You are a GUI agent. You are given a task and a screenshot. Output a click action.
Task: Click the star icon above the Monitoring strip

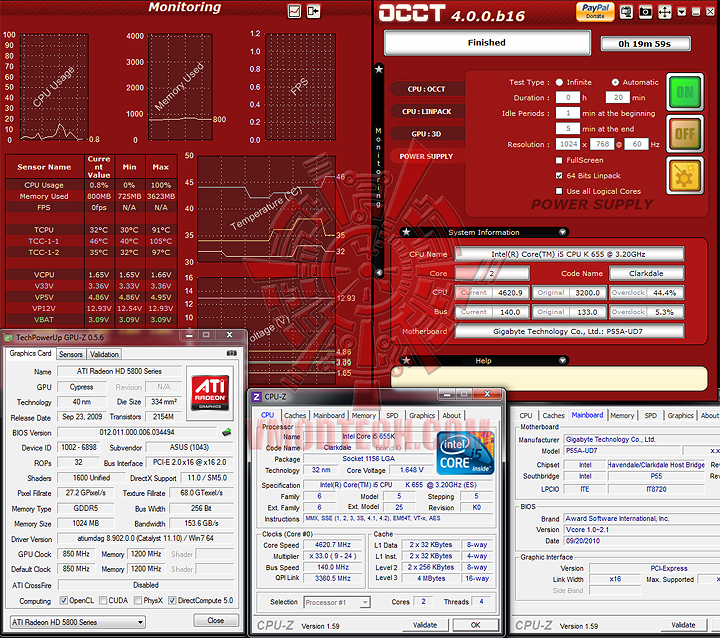click(379, 69)
